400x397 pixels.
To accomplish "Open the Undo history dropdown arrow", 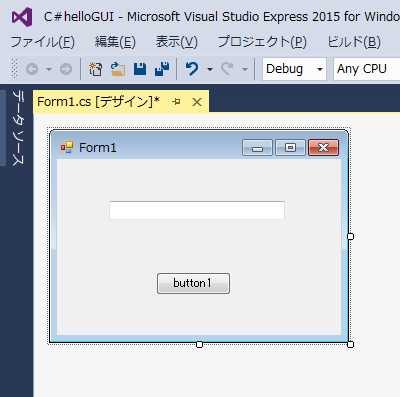I will click(210, 69).
